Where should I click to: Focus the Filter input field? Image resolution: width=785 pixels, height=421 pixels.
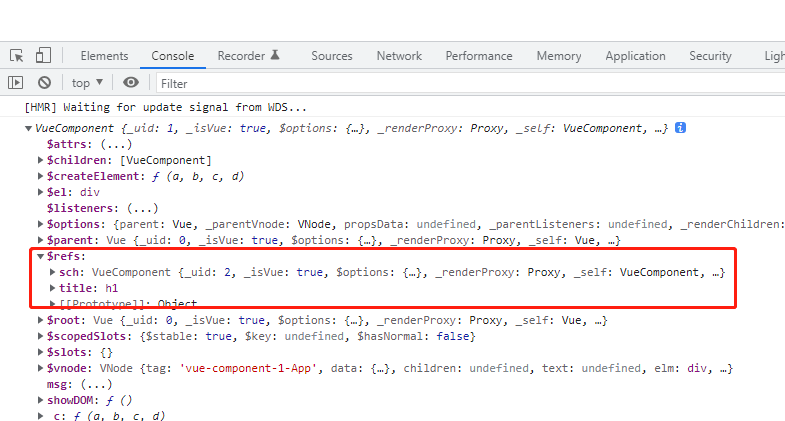point(471,83)
